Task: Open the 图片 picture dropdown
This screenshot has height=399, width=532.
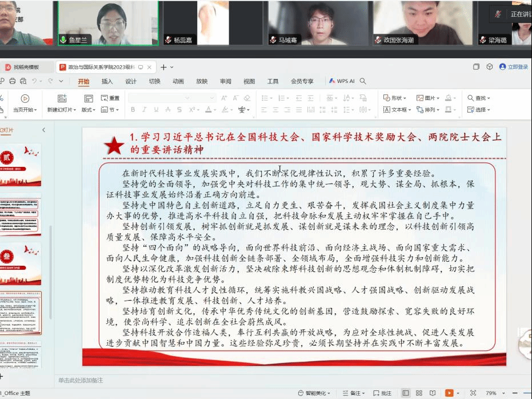Action: pos(429,98)
